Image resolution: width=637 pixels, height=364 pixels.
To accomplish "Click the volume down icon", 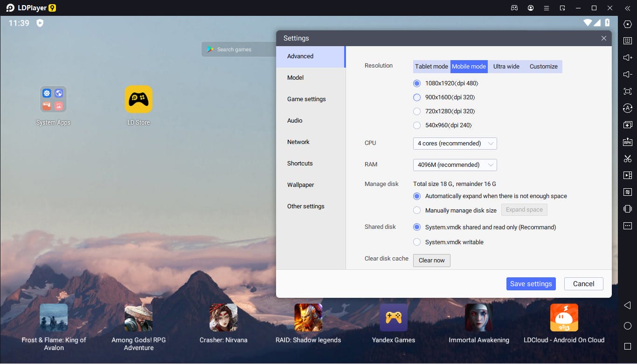I will tap(628, 75).
